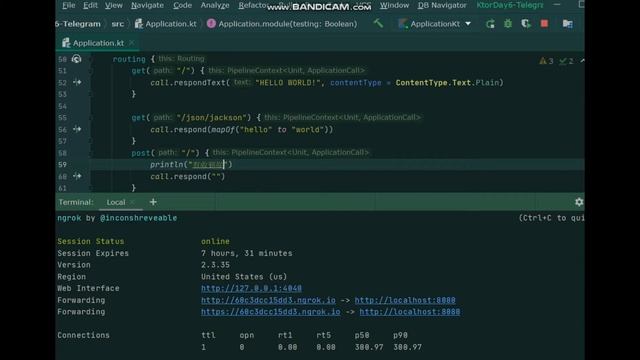The width and height of the screenshot is (640, 360).
Task: Open the http://68c3dcc15dd3.ngrok.io forwarding link
Action: pyautogui.click(x=268, y=300)
